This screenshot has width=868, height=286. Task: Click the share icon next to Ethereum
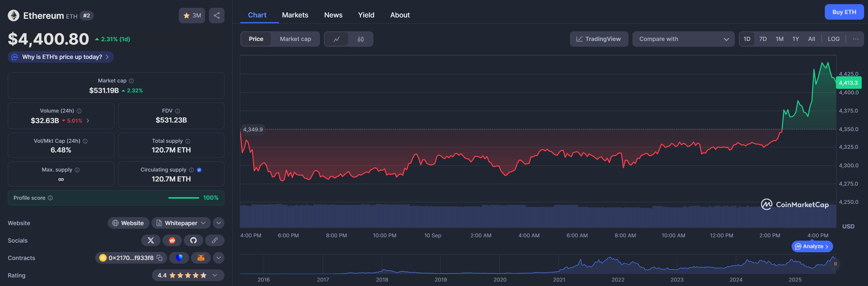[216, 15]
